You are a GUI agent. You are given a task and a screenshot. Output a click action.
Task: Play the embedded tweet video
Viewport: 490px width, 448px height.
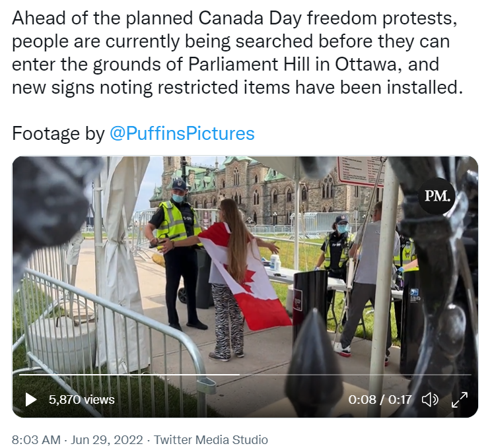30,399
